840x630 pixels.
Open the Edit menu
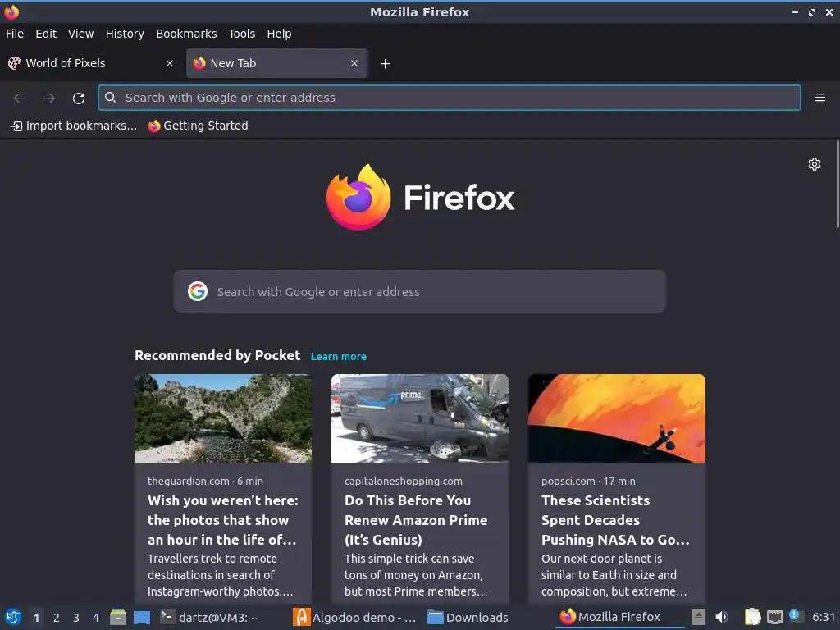(x=46, y=34)
